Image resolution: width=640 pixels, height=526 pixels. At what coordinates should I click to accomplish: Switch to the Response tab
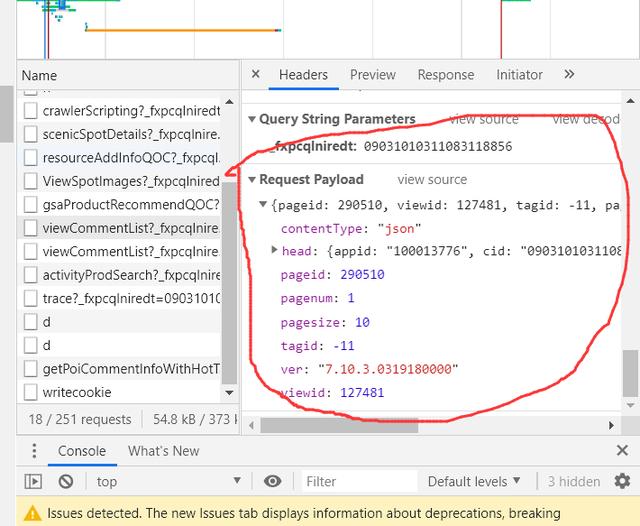[x=446, y=75]
